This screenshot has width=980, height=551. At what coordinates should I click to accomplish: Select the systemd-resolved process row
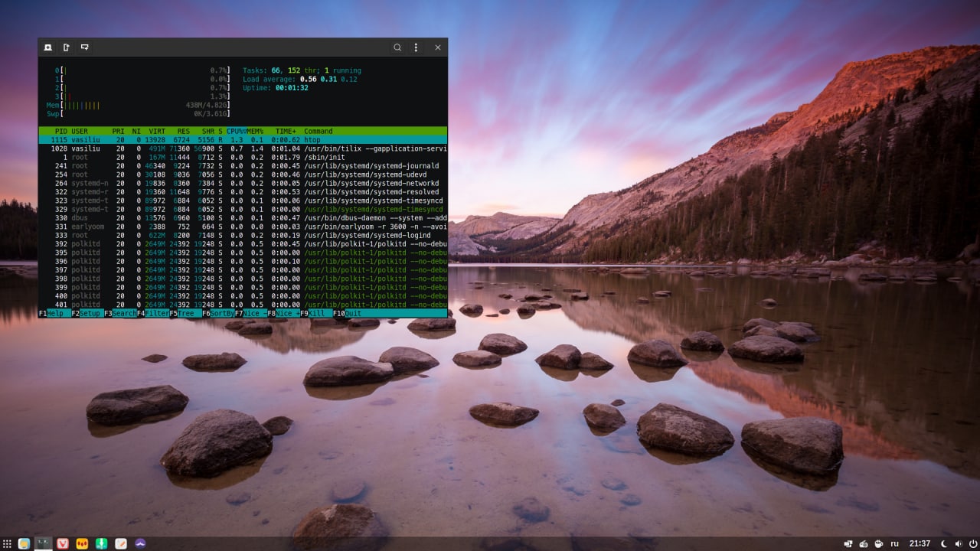[243, 192]
